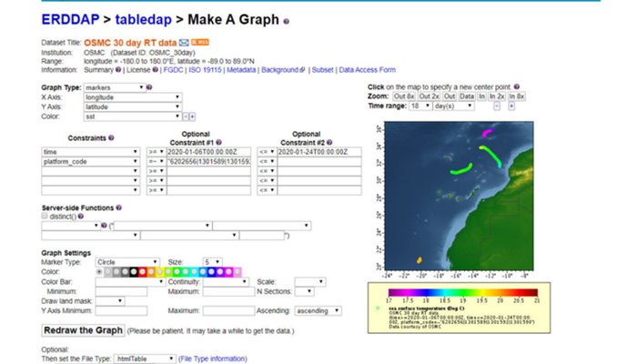Click the minus button beside Color variable
This screenshot has height=364, width=637.
(185, 116)
